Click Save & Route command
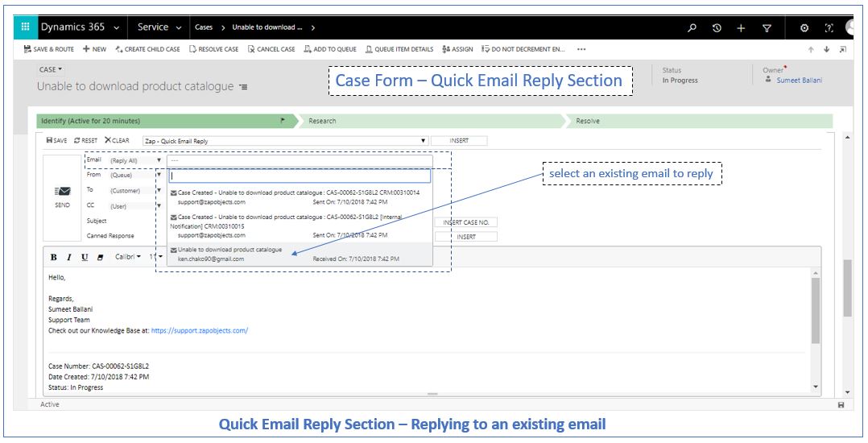The height and width of the screenshot is (443, 868). [x=48, y=49]
